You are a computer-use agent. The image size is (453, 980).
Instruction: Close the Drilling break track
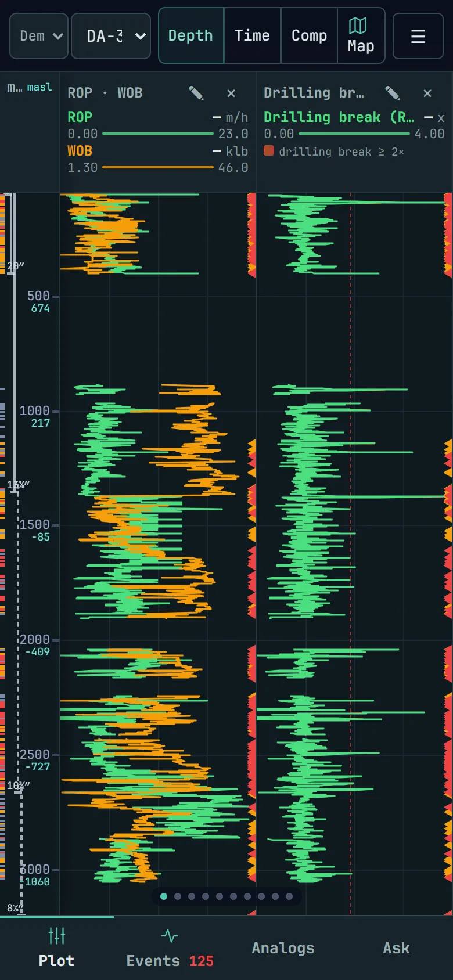pos(427,93)
